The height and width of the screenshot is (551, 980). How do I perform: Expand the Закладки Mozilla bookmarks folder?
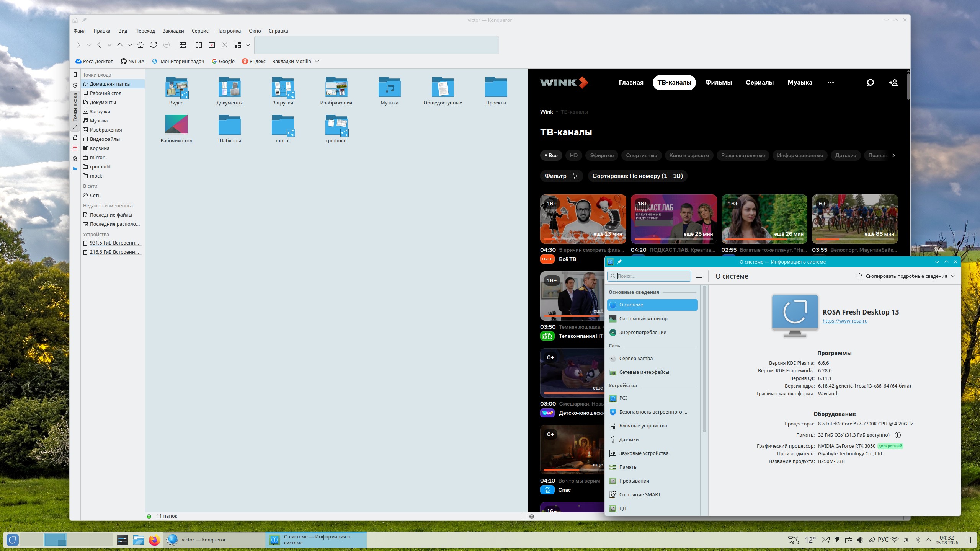tap(296, 61)
